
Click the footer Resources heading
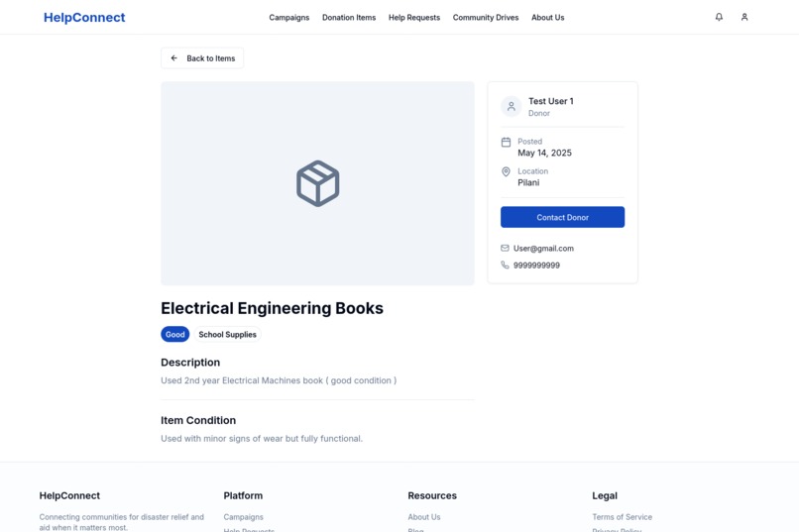(x=432, y=496)
